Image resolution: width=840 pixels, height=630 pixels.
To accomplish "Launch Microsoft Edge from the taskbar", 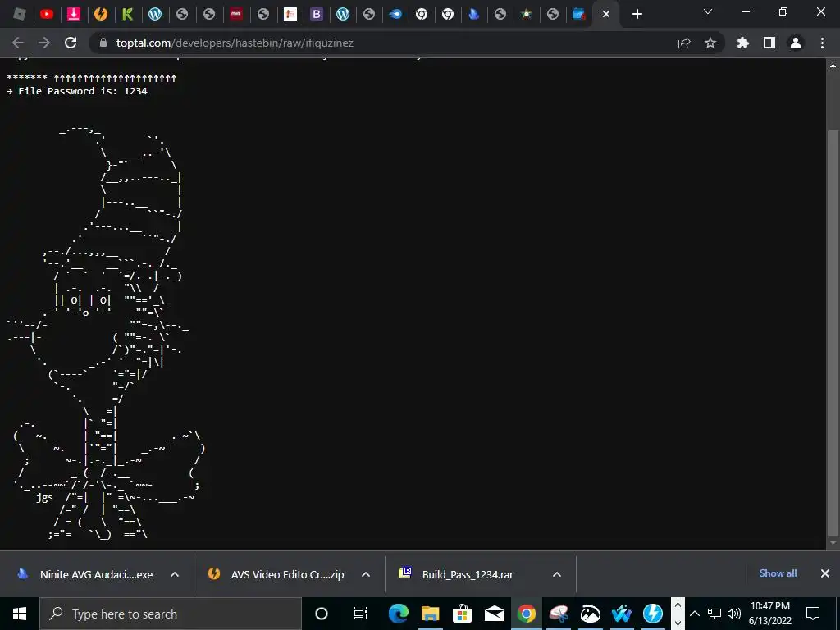I will [398, 614].
